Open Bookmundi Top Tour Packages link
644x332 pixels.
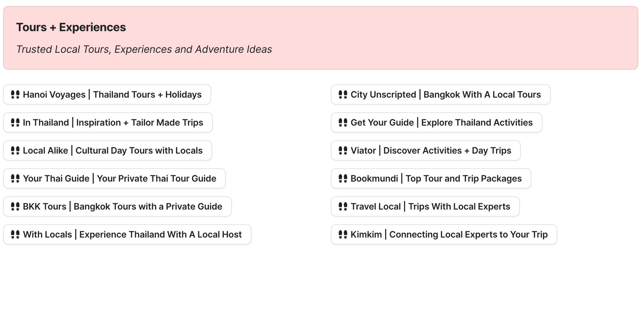[x=436, y=178]
